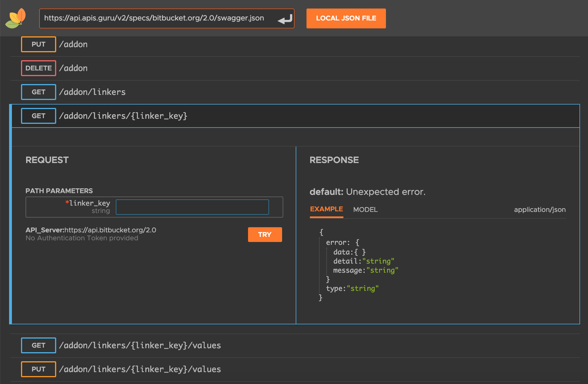This screenshot has height=384, width=588.
Task: Click the API_Server bitbucket URL text
Action: point(110,230)
